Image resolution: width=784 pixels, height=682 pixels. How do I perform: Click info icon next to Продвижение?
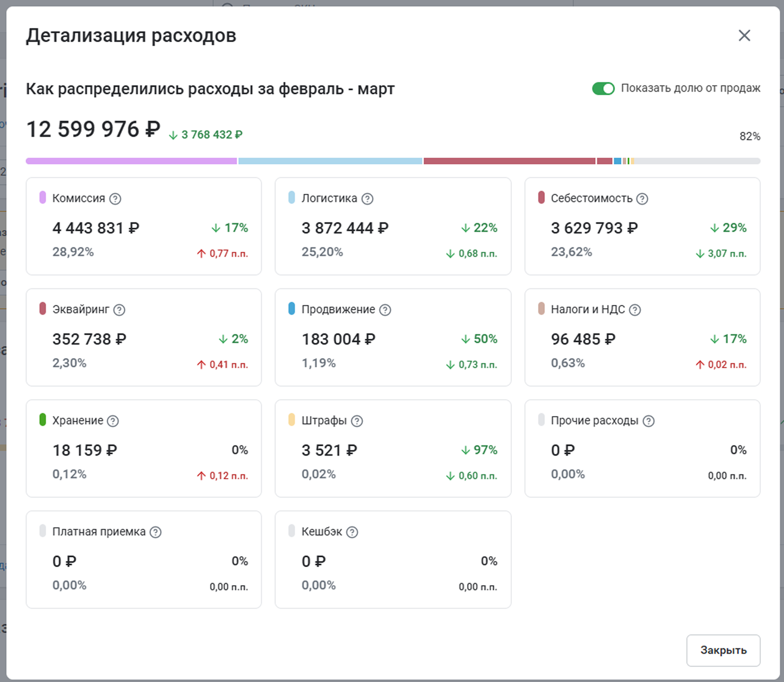pos(385,310)
